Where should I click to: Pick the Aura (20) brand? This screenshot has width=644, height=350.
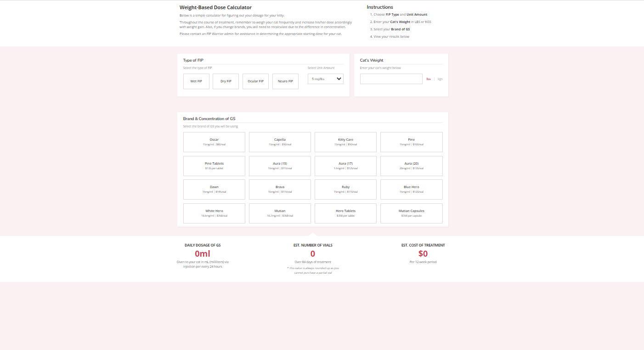(412, 166)
